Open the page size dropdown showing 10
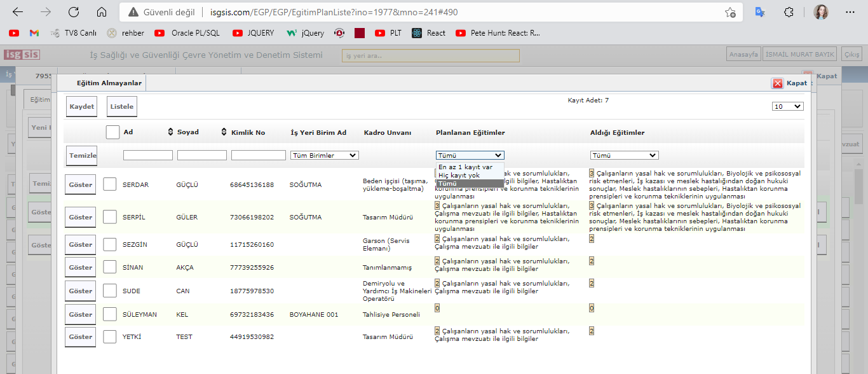The width and height of the screenshot is (868, 374). tap(788, 106)
